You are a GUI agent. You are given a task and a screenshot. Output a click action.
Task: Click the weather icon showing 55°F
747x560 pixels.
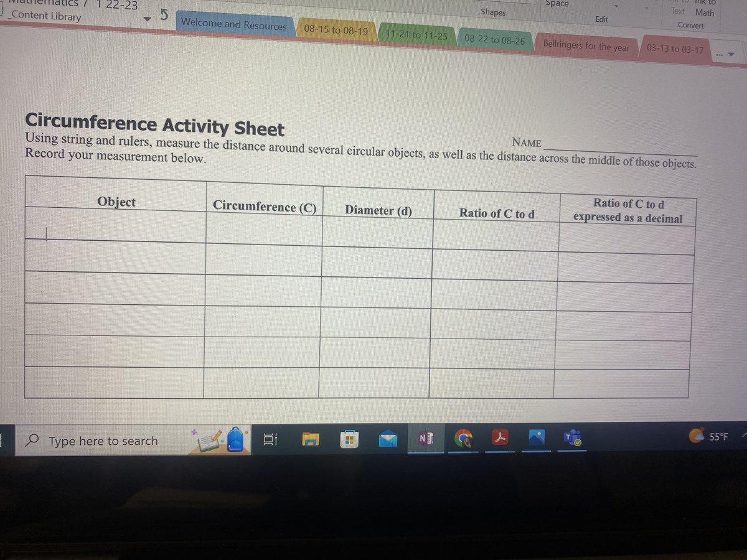pos(697,436)
